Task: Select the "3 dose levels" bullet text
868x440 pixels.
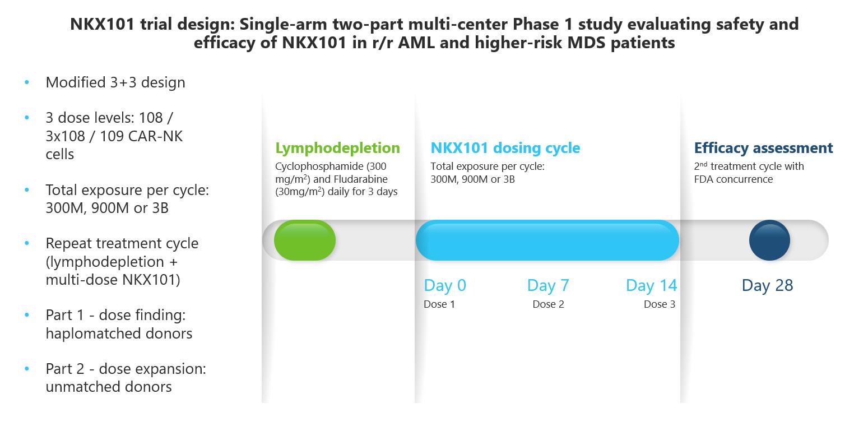Action: point(114,136)
